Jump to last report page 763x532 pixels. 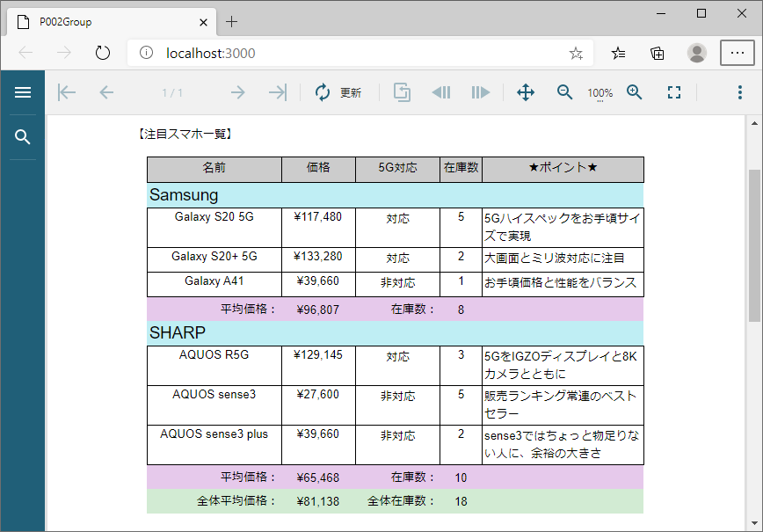(x=278, y=92)
